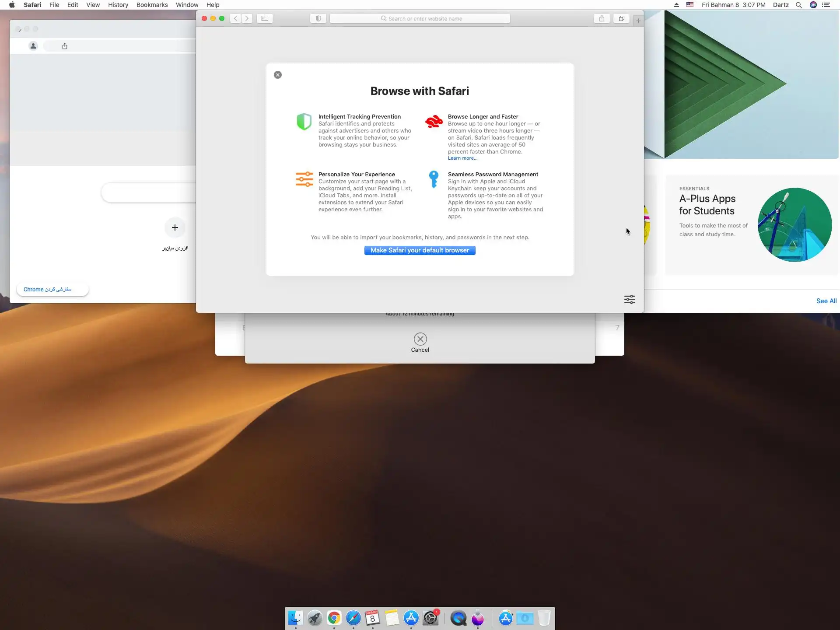Click the privacy report shield icon

tap(318, 18)
